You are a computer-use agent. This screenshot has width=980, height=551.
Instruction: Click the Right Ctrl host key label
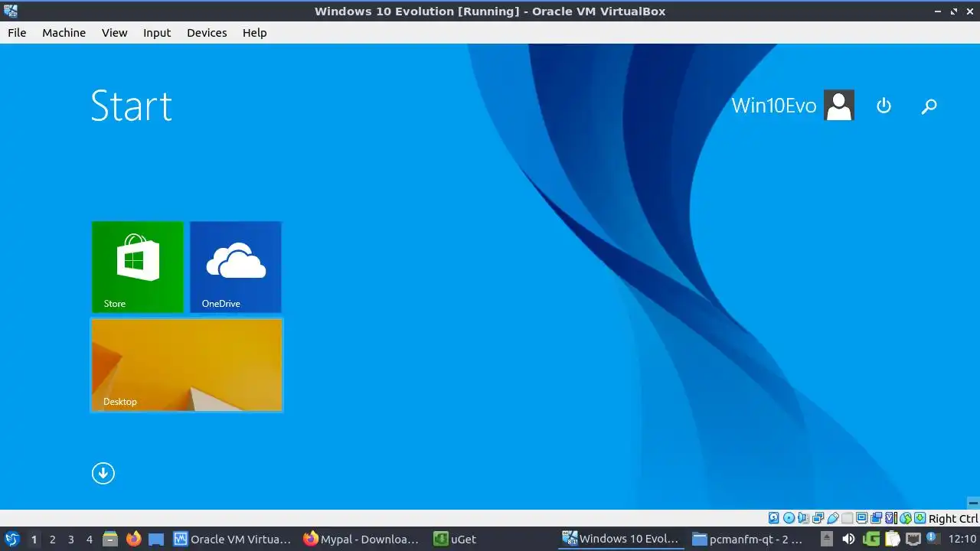pyautogui.click(x=953, y=519)
